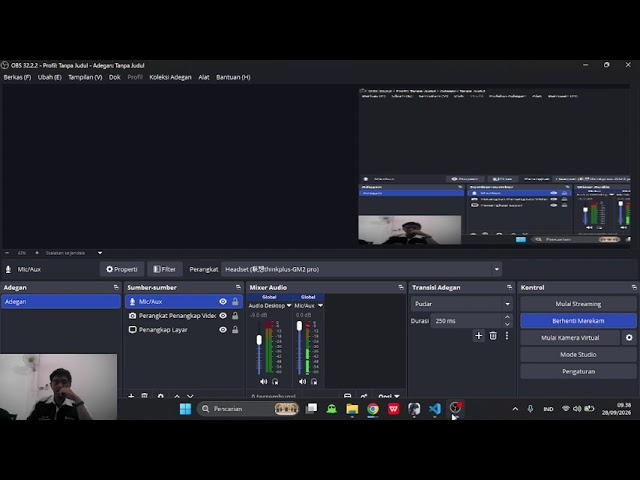Click the Properti button
The width and height of the screenshot is (640, 480).
pyautogui.click(x=122, y=269)
